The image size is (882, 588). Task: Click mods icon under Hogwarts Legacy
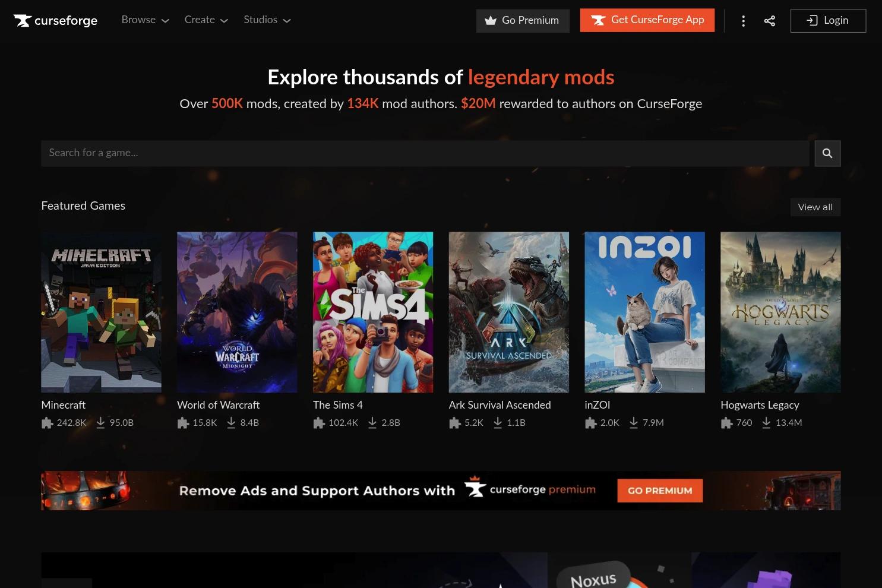726,423
